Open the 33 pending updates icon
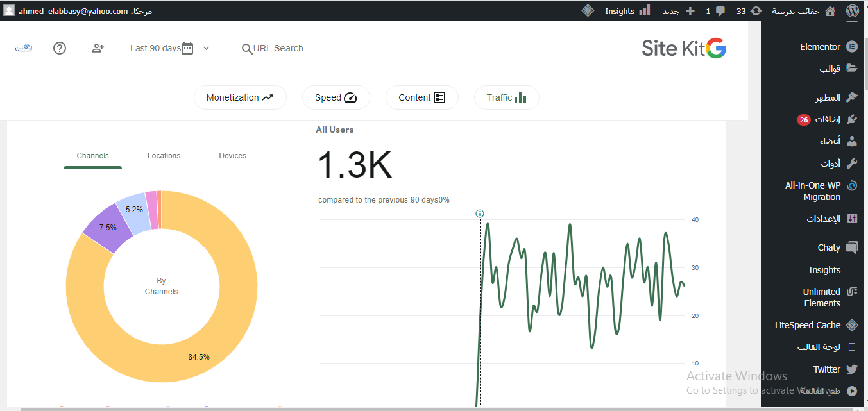The image size is (868, 411). pyautogui.click(x=756, y=11)
